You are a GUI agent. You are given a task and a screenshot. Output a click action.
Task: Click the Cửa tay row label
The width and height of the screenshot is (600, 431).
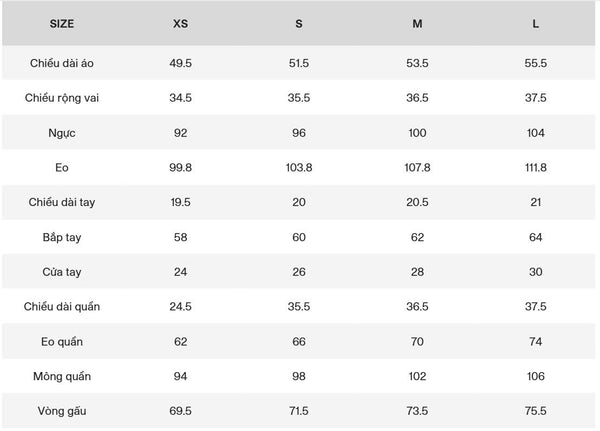(62, 272)
